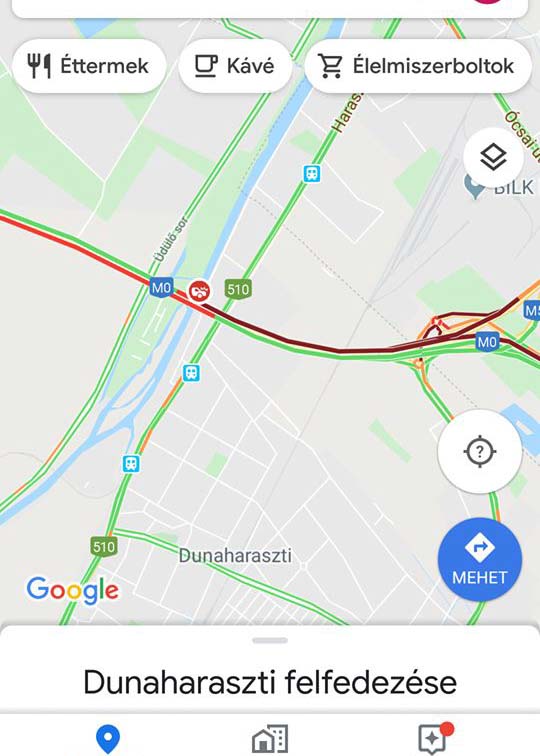The height and width of the screenshot is (756, 540).
Task: Tap the M0 shield near the accident
Action: point(161,288)
